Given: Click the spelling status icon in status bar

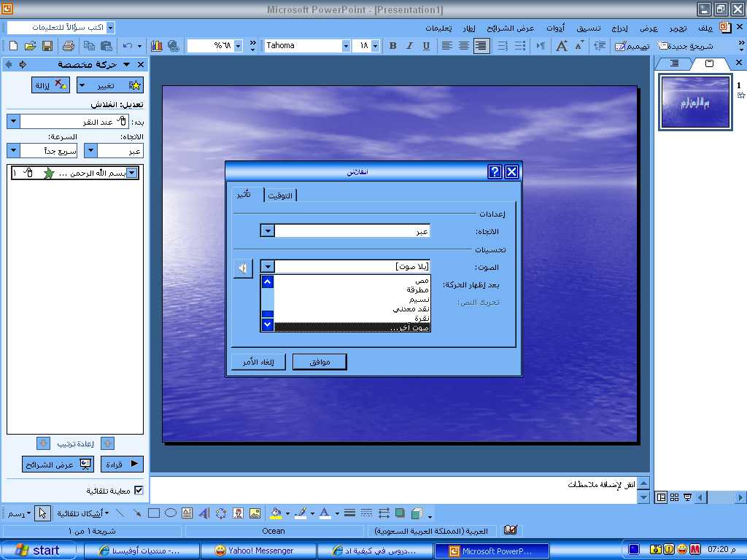Looking at the screenshot, I should point(511,530).
